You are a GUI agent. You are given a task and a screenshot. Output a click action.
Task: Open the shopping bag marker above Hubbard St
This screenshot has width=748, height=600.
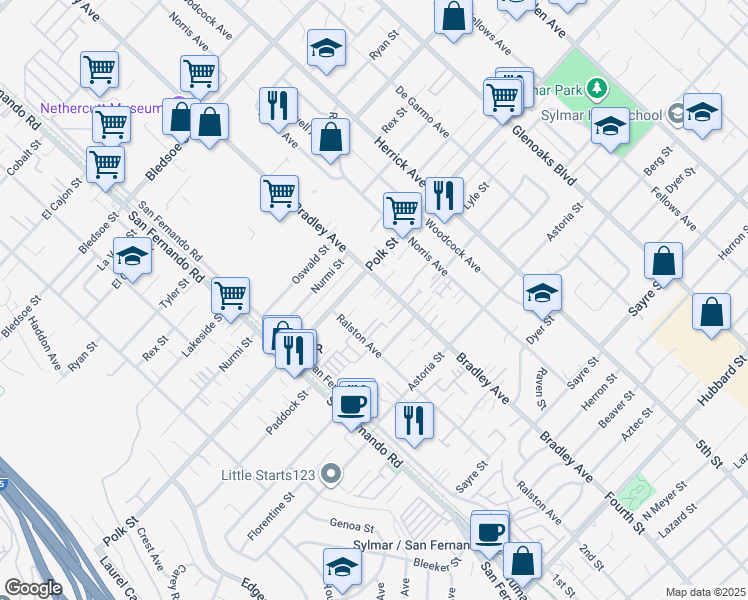(711, 313)
